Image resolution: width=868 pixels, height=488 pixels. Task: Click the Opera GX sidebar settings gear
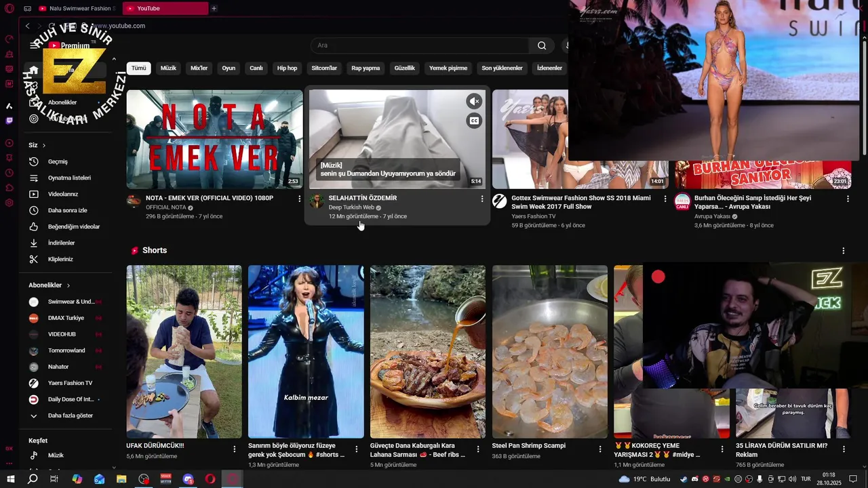pos(9,203)
